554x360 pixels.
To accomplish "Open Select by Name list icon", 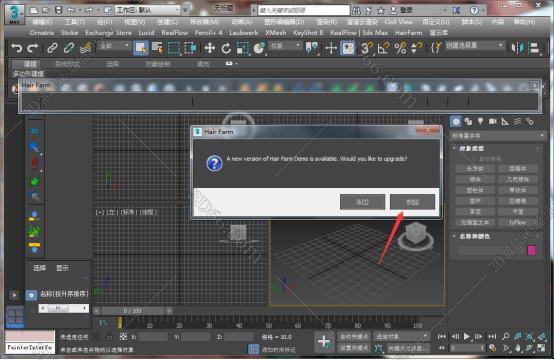I will coord(157,48).
